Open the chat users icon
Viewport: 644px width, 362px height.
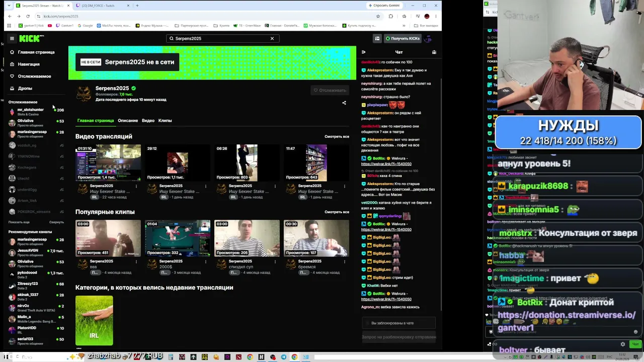click(434, 52)
